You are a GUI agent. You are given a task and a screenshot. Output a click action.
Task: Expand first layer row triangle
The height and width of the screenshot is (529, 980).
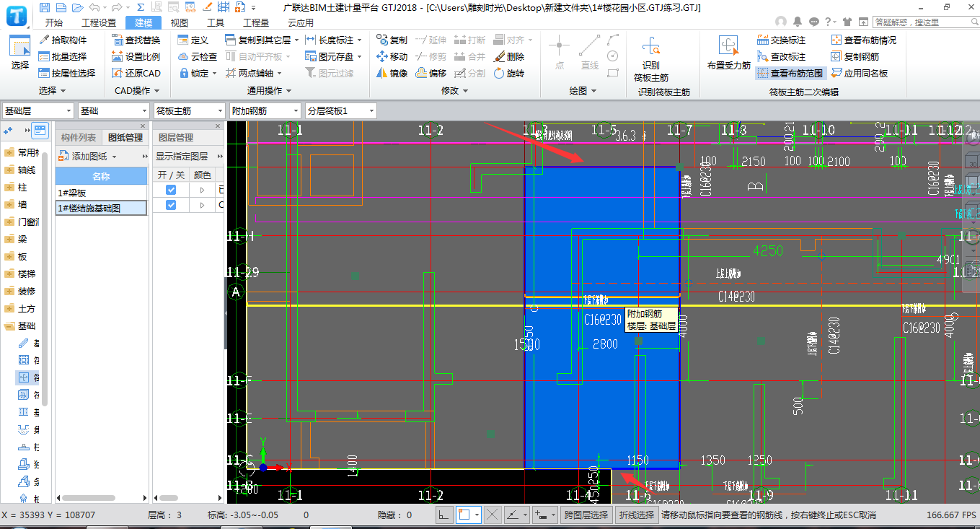point(202,190)
